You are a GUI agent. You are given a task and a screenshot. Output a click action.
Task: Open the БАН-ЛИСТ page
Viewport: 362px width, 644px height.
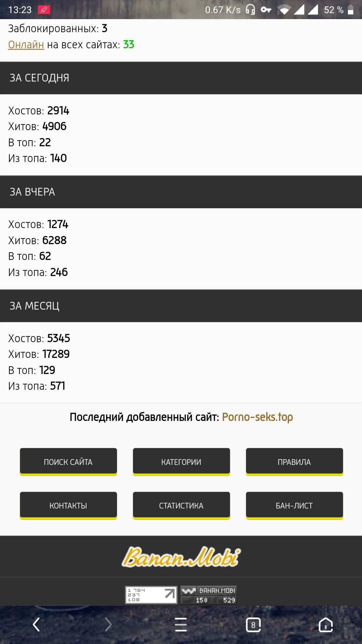[x=294, y=505]
